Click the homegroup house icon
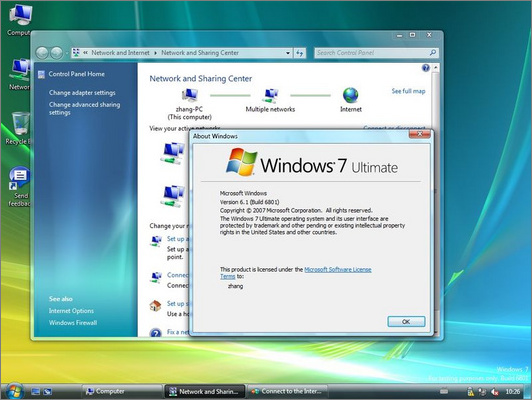This screenshot has width=532, height=400. (x=155, y=305)
